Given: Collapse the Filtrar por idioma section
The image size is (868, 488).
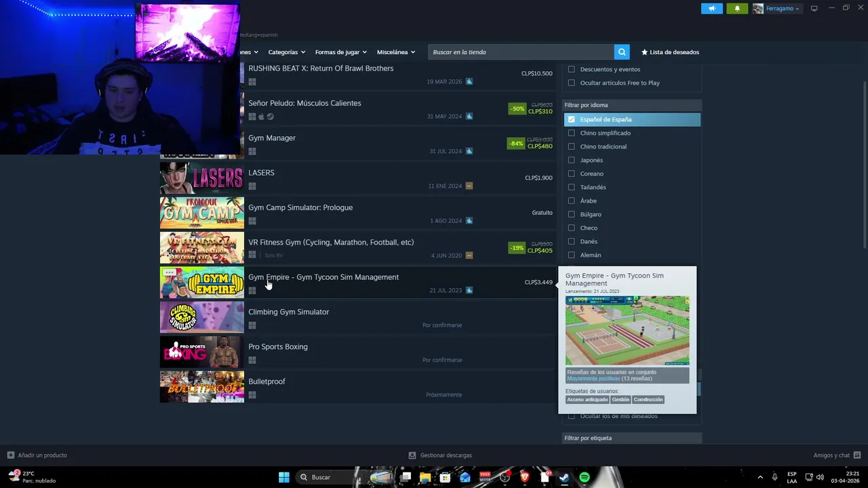Looking at the screenshot, I should click(631, 105).
